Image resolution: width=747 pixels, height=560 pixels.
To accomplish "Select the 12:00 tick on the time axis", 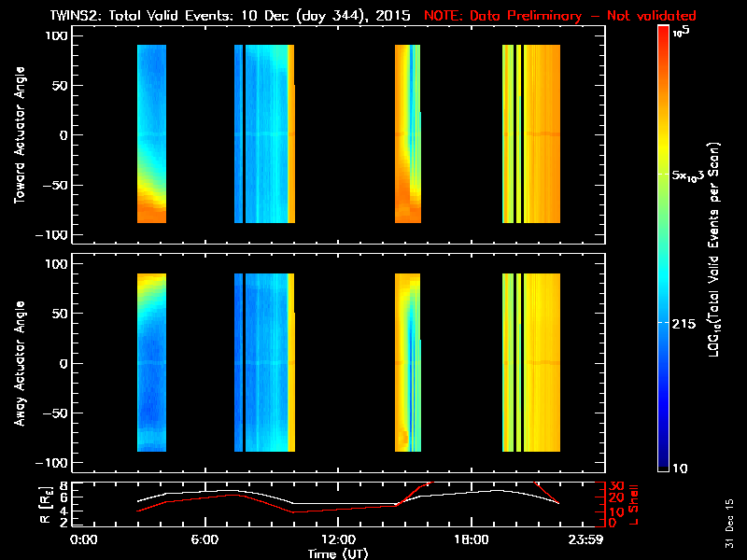I will coord(338,540).
